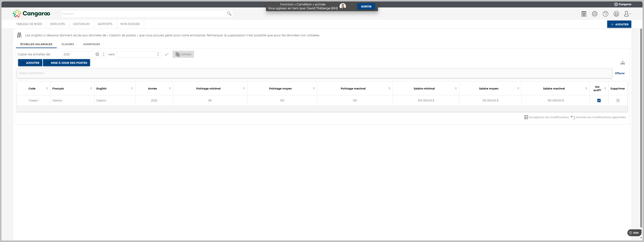Switch to the Clauses tab
The width and height of the screenshot is (644, 242).
[x=67, y=44]
